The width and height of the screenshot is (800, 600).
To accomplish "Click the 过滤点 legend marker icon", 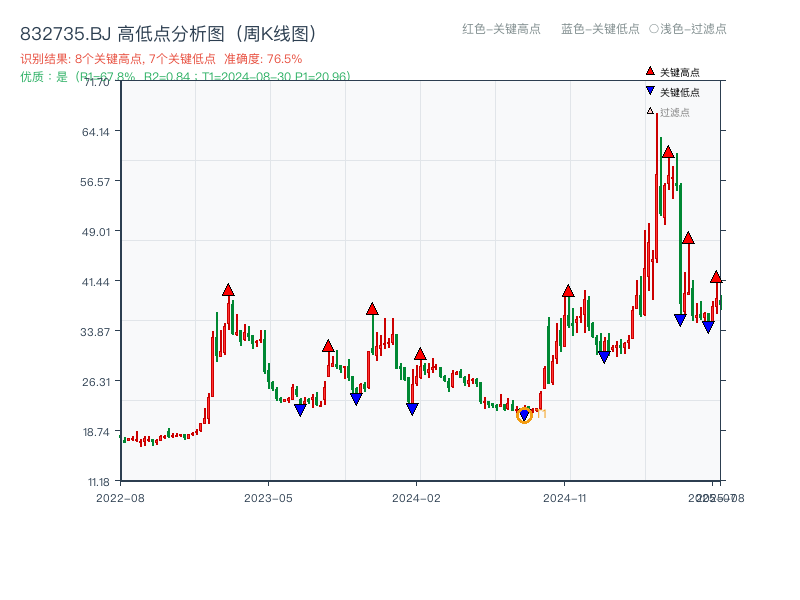I will coord(648,110).
